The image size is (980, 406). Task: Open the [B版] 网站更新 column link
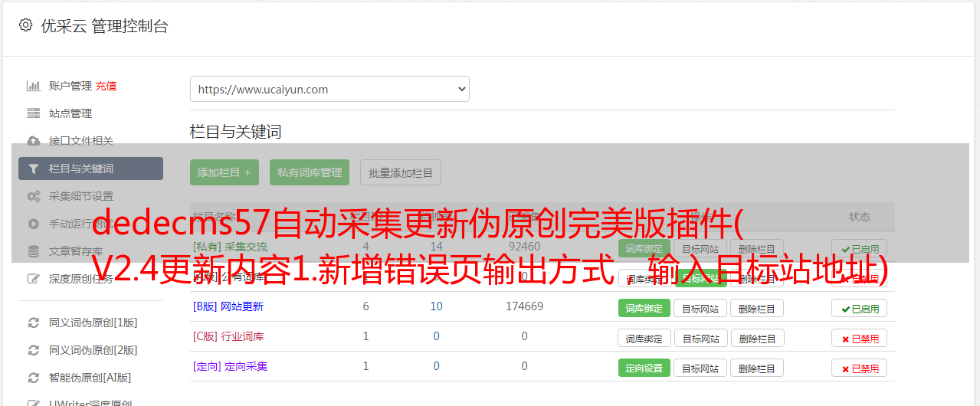[x=228, y=306]
